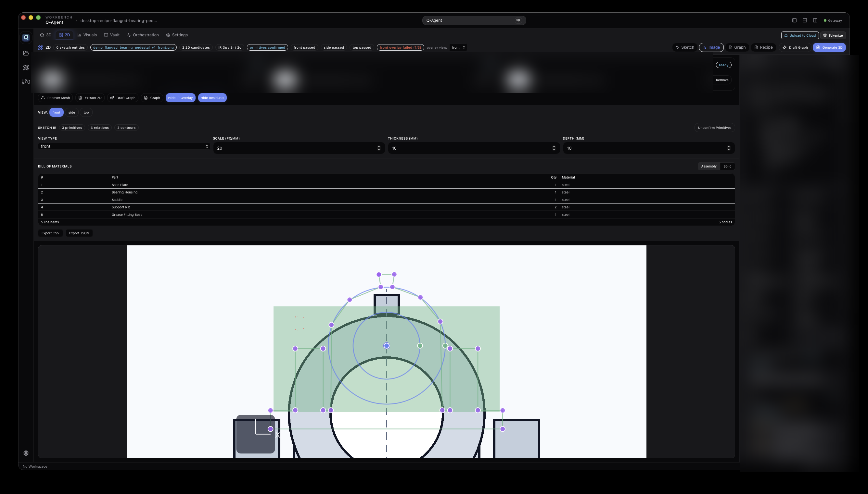This screenshot has width=868, height=494.
Task: Toggle Hide Residuals
Action: [x=212, y=98]
